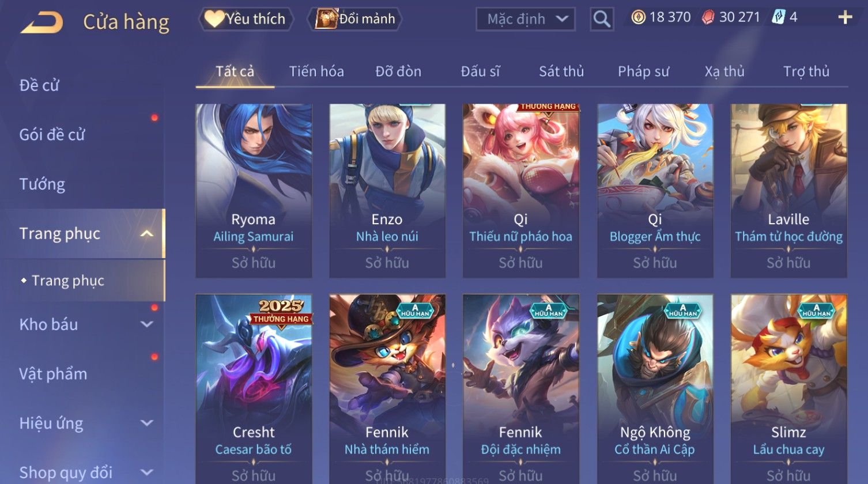
Task: Open Tướng in the sidebar
Action: coord(42,184)
